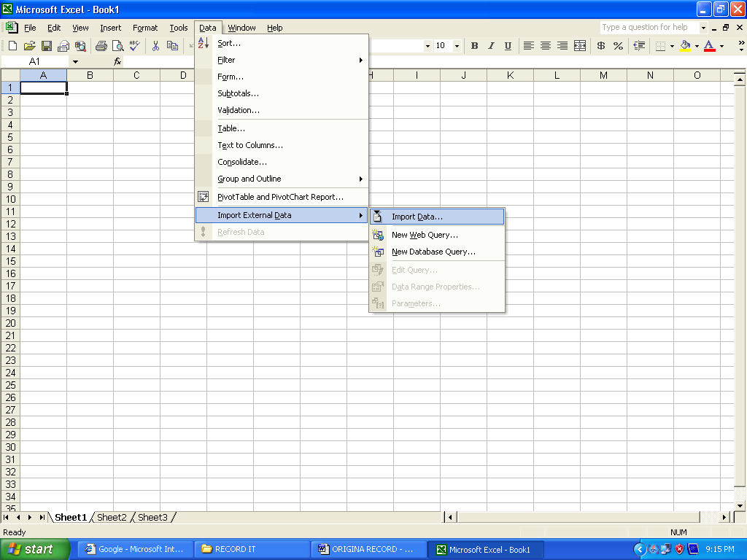This screenshot has width=747, height=560.
Task: Create a new blank workbook
Action: 13,46
